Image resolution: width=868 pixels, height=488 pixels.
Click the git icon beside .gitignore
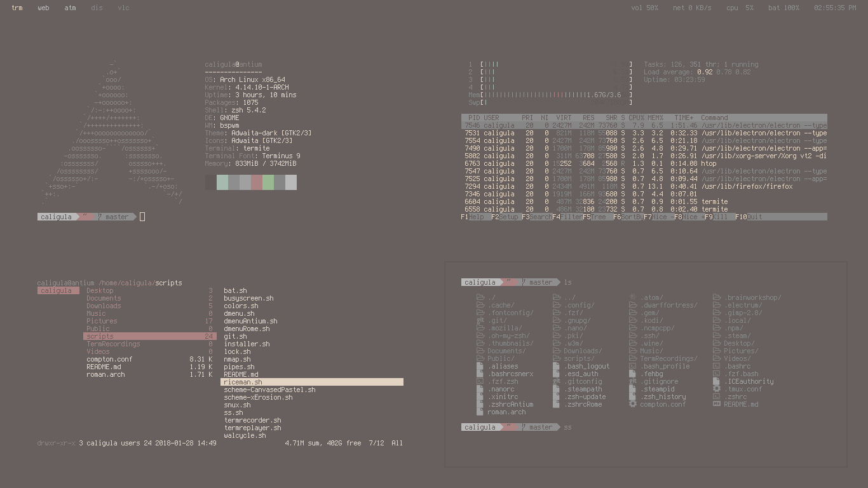coord(633,381)
